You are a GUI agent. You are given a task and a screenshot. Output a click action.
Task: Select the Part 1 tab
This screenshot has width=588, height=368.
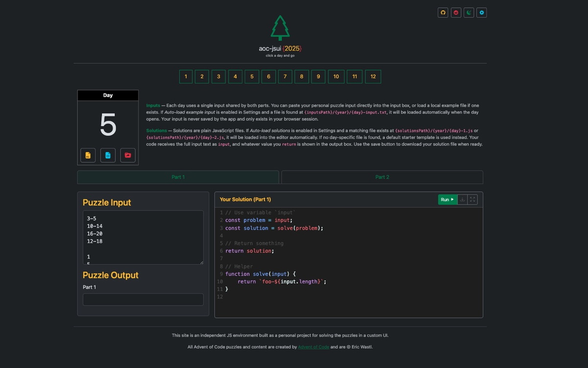[x=177, y=177]
